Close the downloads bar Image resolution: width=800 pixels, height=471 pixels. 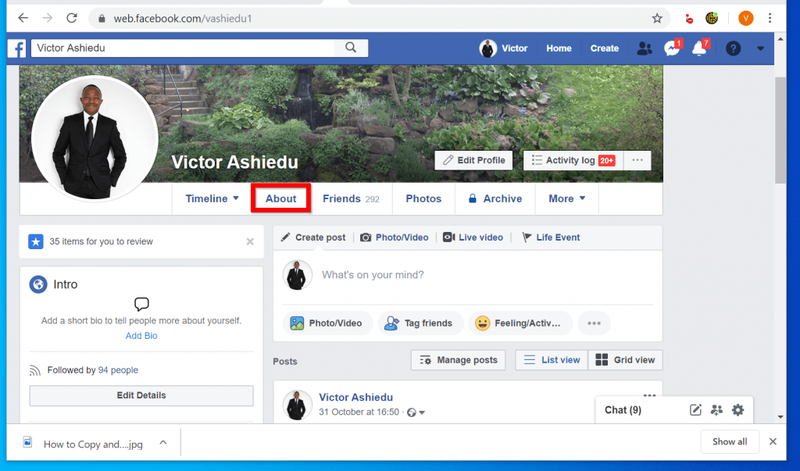tap(773, 442)
